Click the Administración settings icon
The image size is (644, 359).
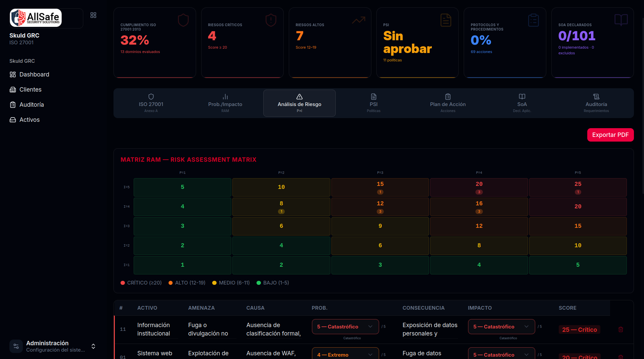pyautogui.click(x=16, y=346)
